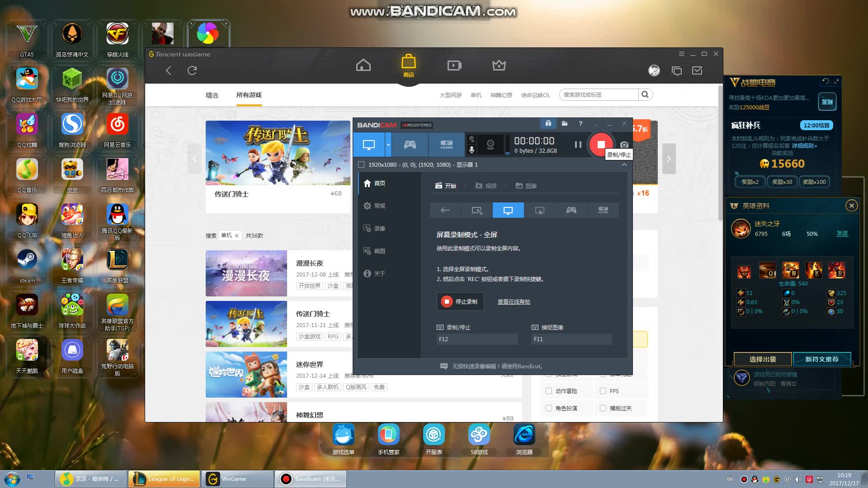The height and width of the screenshot is (488, 868).
Task: Capture screenshot with Bandicam camera icon
Action: 624,145
